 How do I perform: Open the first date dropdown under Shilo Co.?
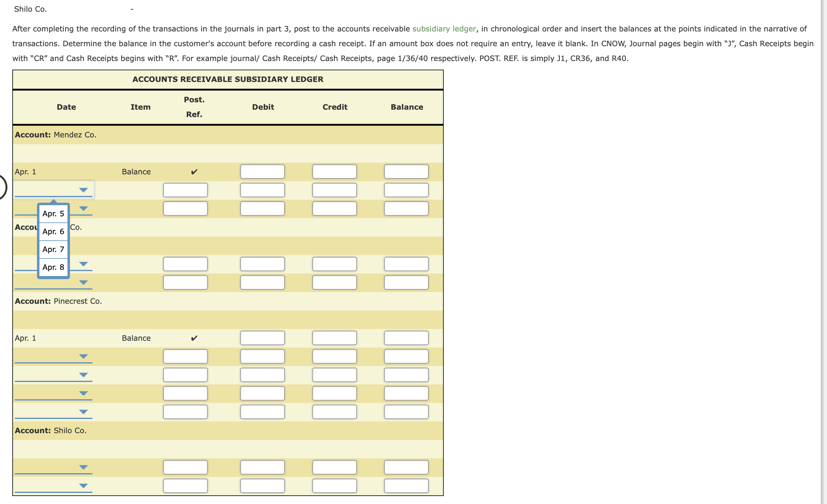click(x=83, y=467)
